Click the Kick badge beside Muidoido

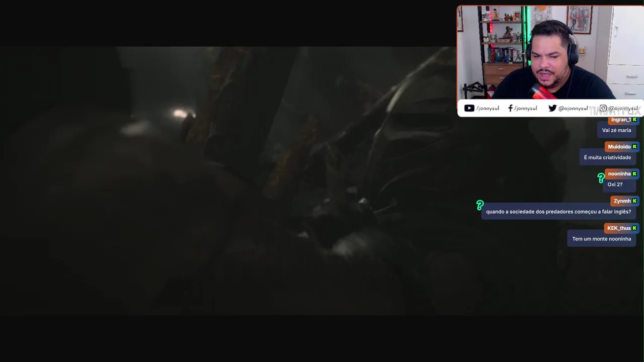click(x=634, y=147)
